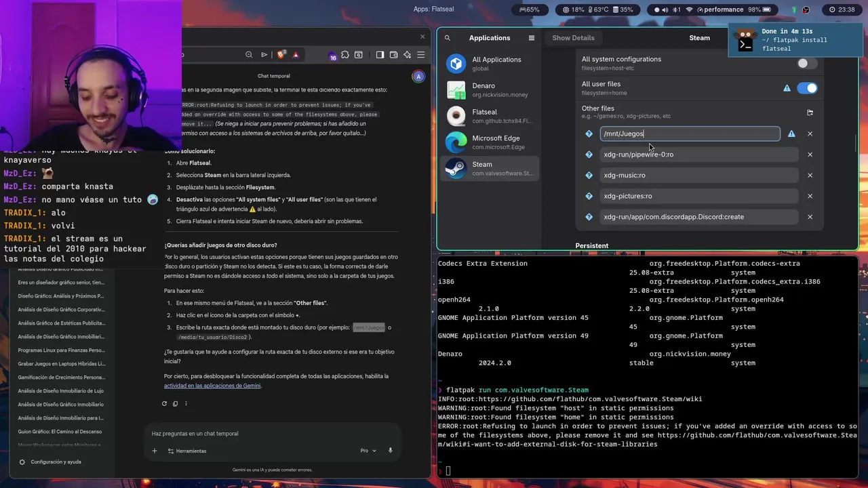Open chat Análisis de Diseño Inmobiliario de Lujo
Image resolution: width=868 pixels, height=488 pixels.
click(x=61, y=391)
